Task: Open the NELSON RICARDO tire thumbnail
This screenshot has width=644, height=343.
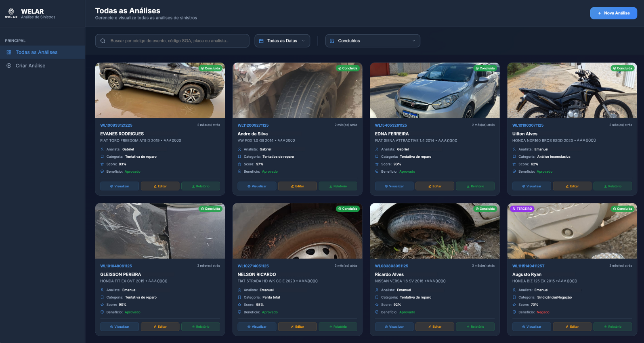Action: [x=298, y=231]
